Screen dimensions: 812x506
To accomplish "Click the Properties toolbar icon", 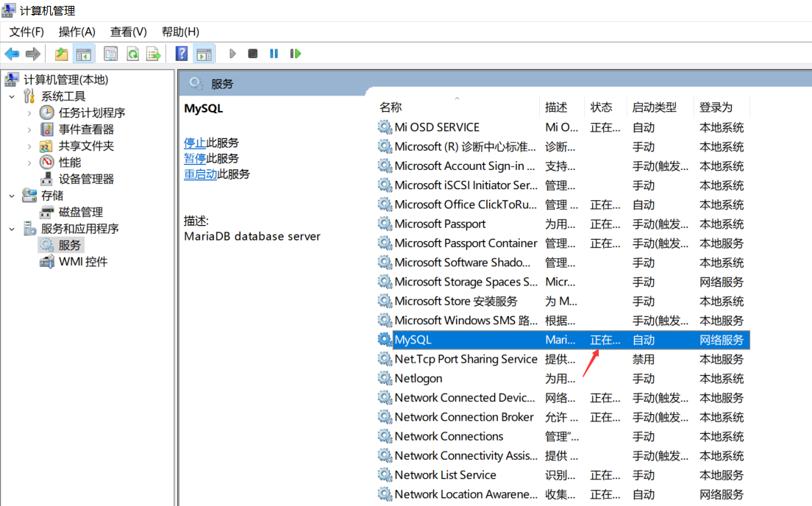I will tap(110, 54).
